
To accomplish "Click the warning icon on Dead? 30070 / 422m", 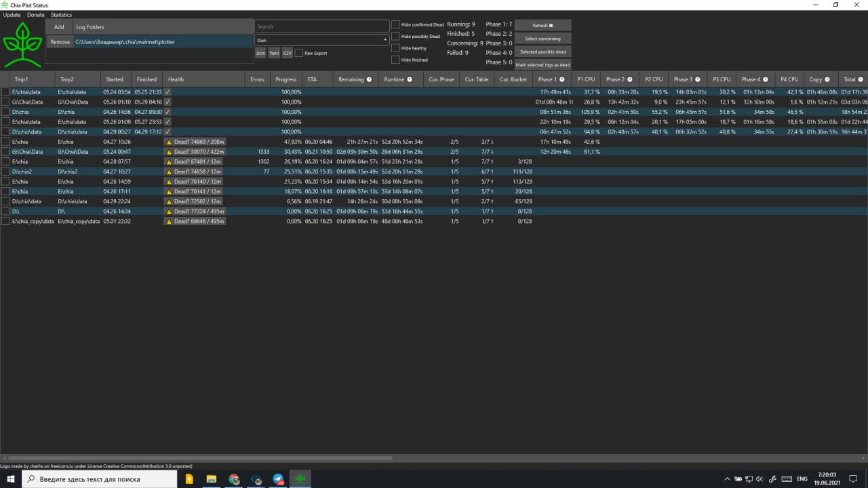I will point(170,152).
